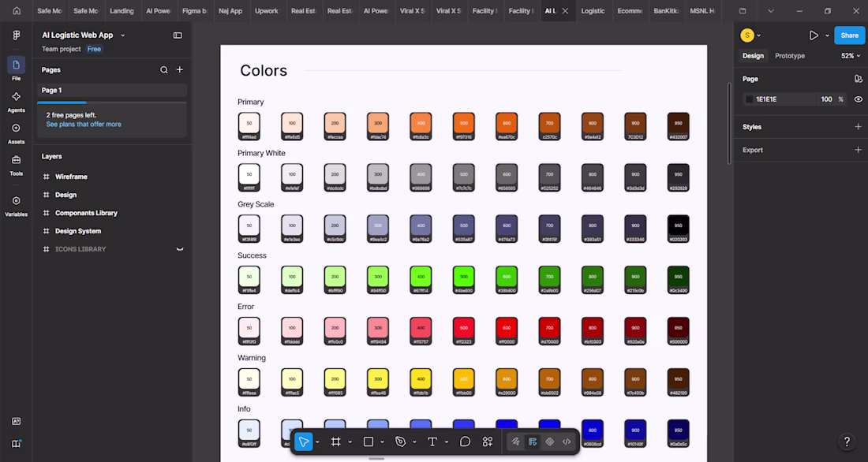The height and width of the screenshot is (462, 868).
Task: Open the shape tool options chevron
Action: click(382, 442)
